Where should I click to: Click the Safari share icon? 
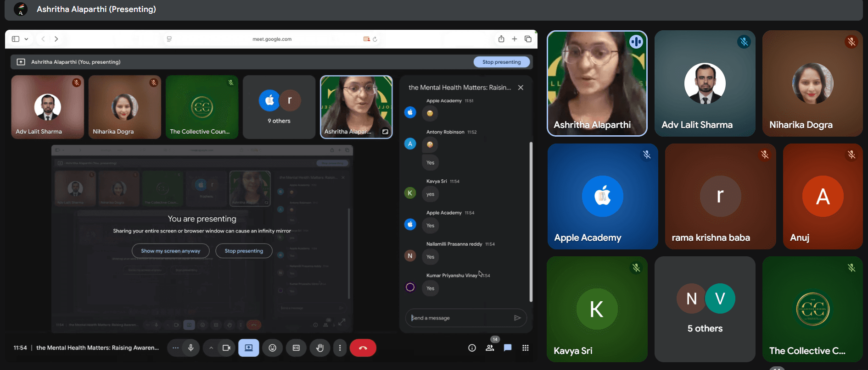[x=501, y=39]
